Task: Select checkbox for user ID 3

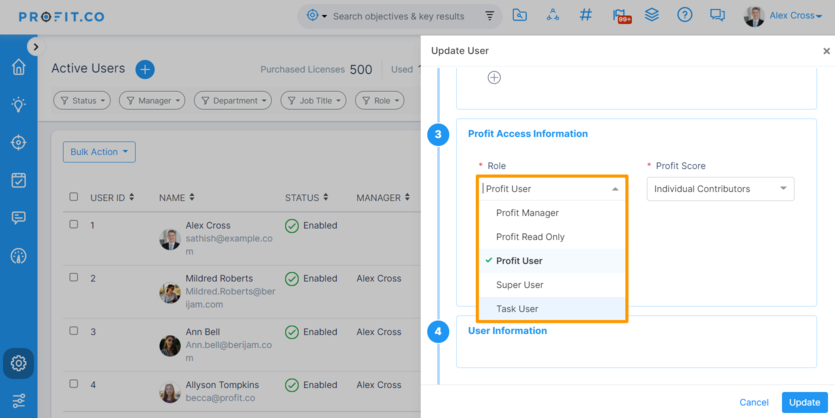Action: tap(73, 331)
